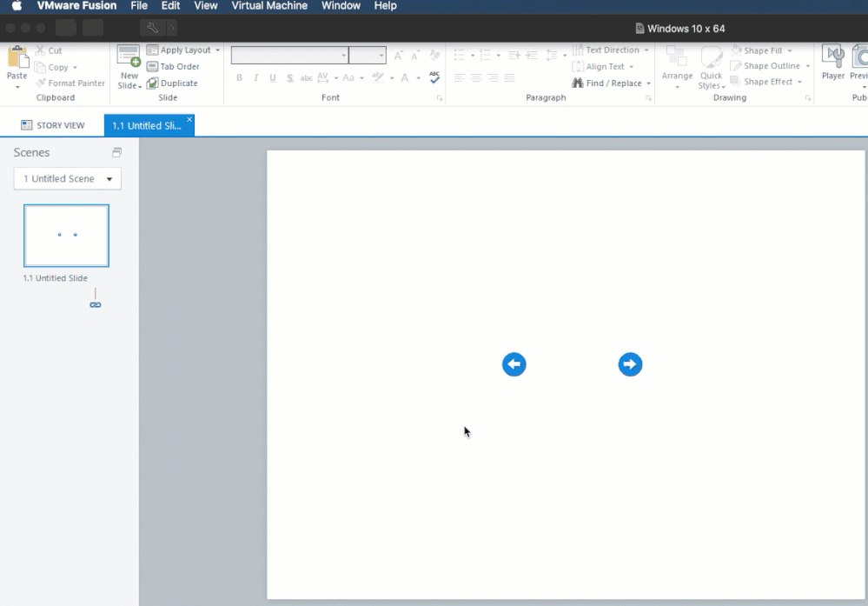Viewport: 868px width, 606px height.
Task: Open the Player settings icon
Action: (x=833, y=59)
